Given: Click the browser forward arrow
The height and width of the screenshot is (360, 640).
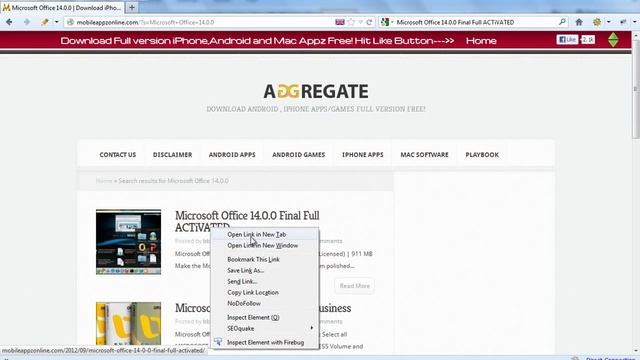Looking at the screenshot, I should tap(27, 22).
